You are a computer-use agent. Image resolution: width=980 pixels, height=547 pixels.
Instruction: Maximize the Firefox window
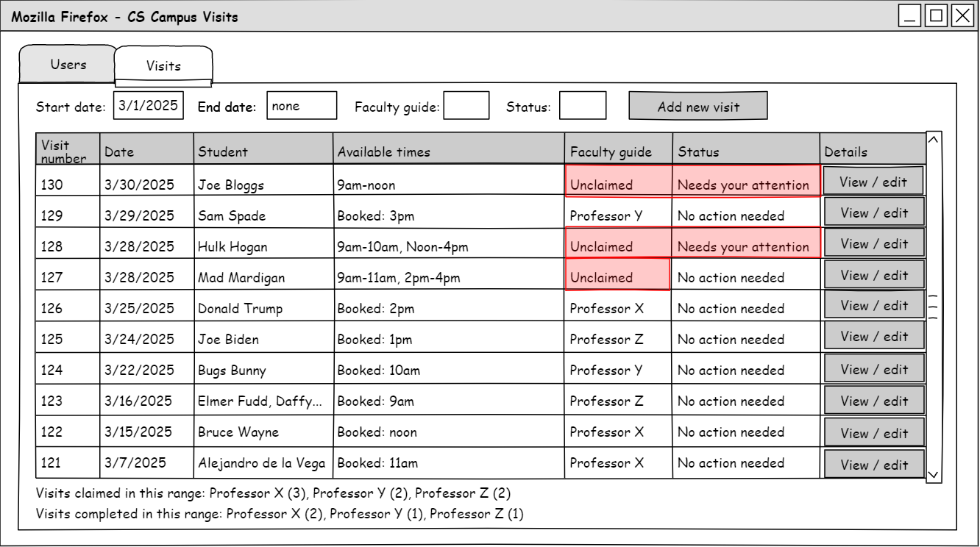(x=936, y=16)
